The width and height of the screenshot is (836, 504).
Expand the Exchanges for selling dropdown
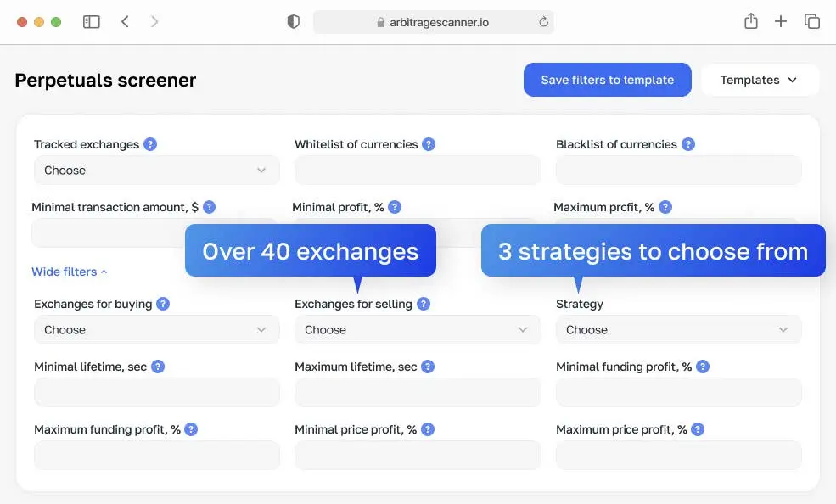coord(417,330)
